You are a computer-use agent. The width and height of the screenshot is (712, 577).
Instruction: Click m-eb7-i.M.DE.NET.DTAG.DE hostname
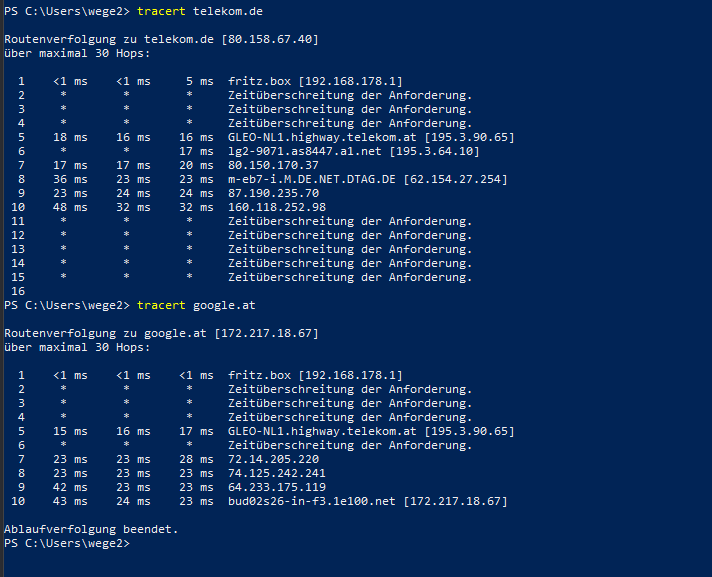pos(312,180)
